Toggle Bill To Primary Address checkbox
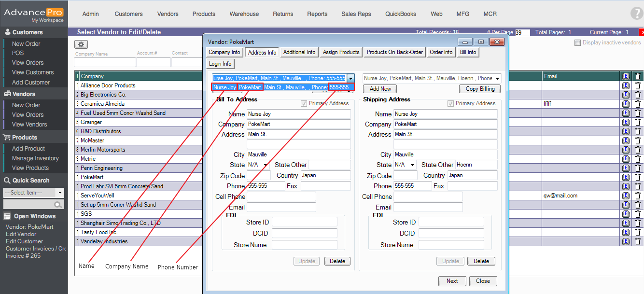 point(304,103)
